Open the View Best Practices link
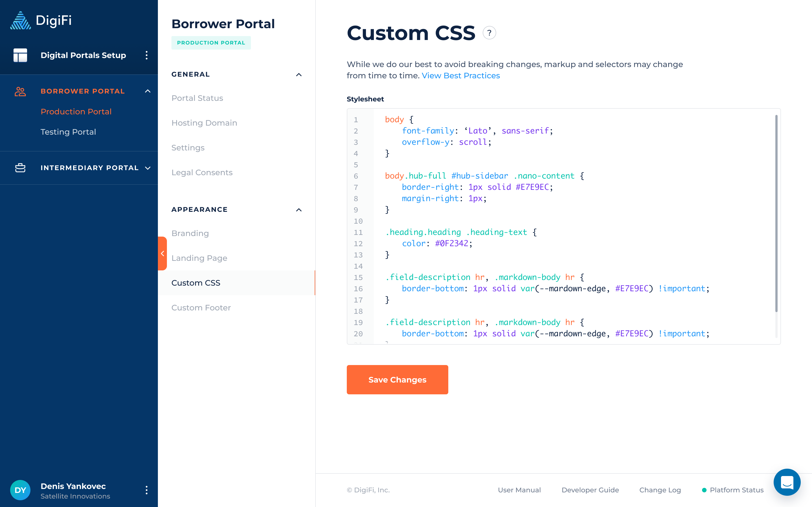This screenshot has width=812, height=507. [460, 75]
